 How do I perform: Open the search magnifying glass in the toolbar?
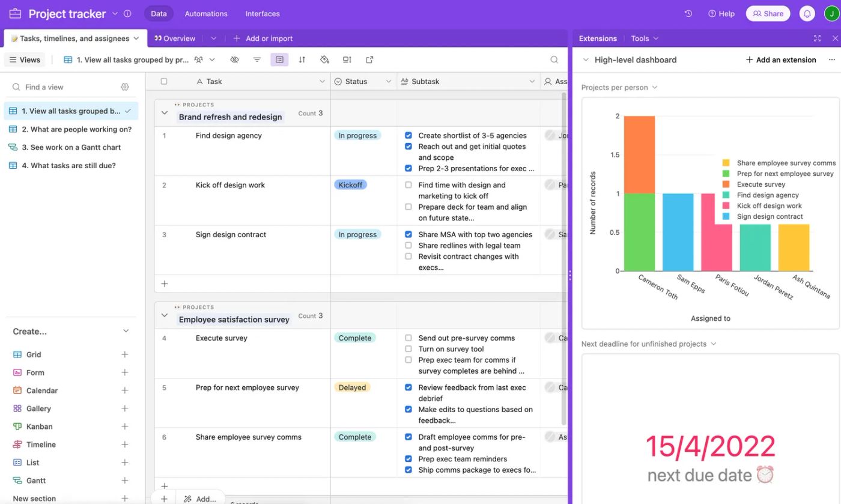(x=553, y=59)
